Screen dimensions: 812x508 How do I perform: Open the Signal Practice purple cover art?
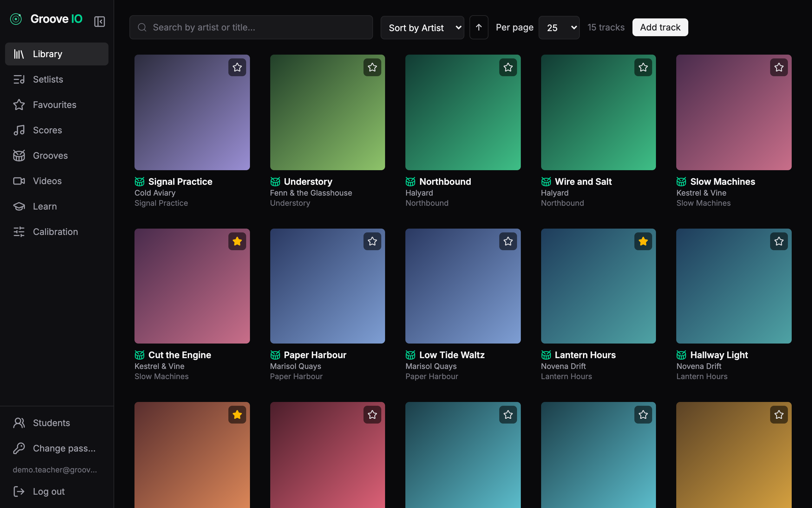coord(192,112)
